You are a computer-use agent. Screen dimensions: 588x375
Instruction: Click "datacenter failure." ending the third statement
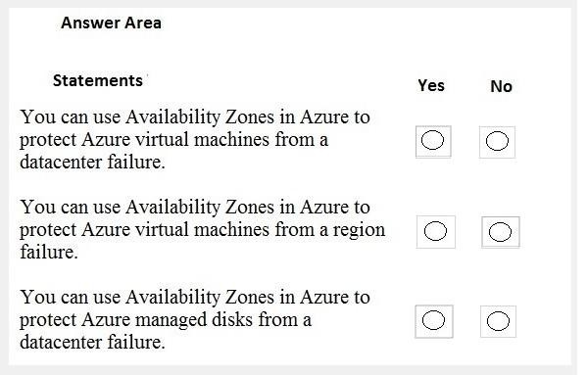click(x=93, y=342)
